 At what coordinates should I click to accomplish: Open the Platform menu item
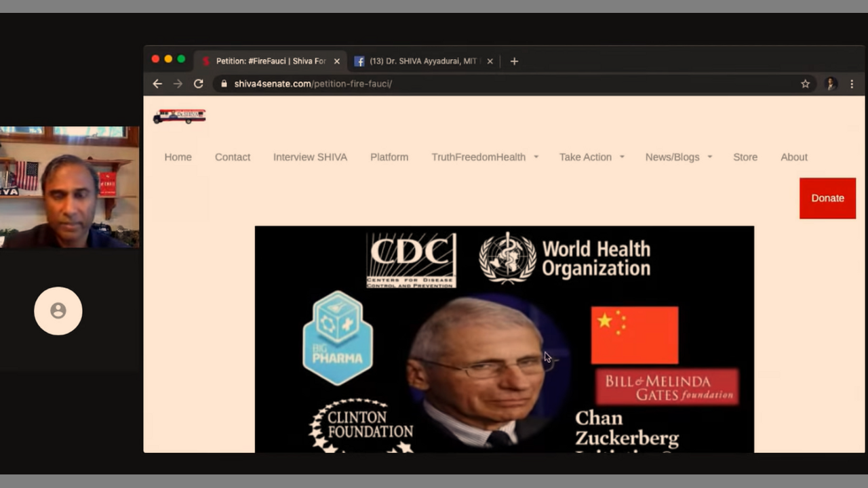[x=389, y=157]
